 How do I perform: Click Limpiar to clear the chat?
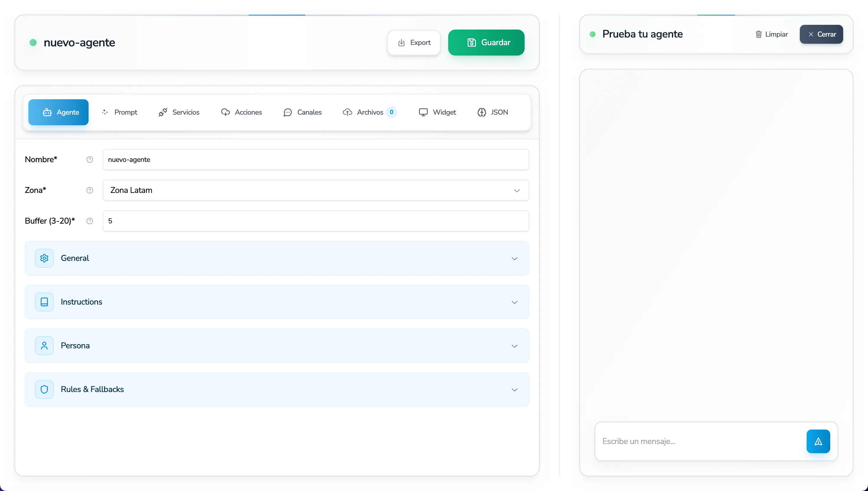click(x=771, y=34)
